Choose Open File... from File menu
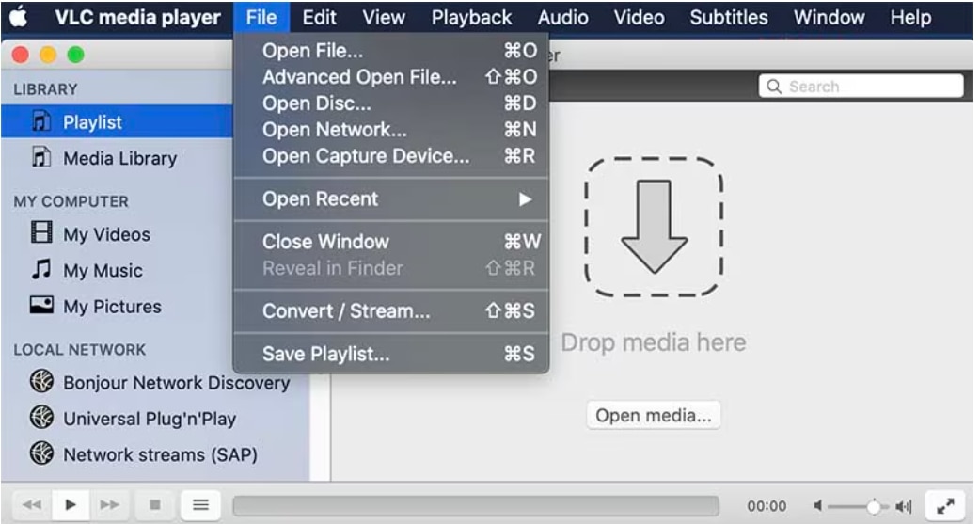Image resolution: width=980 pixels, height=524 pixels. coord(391,51)
